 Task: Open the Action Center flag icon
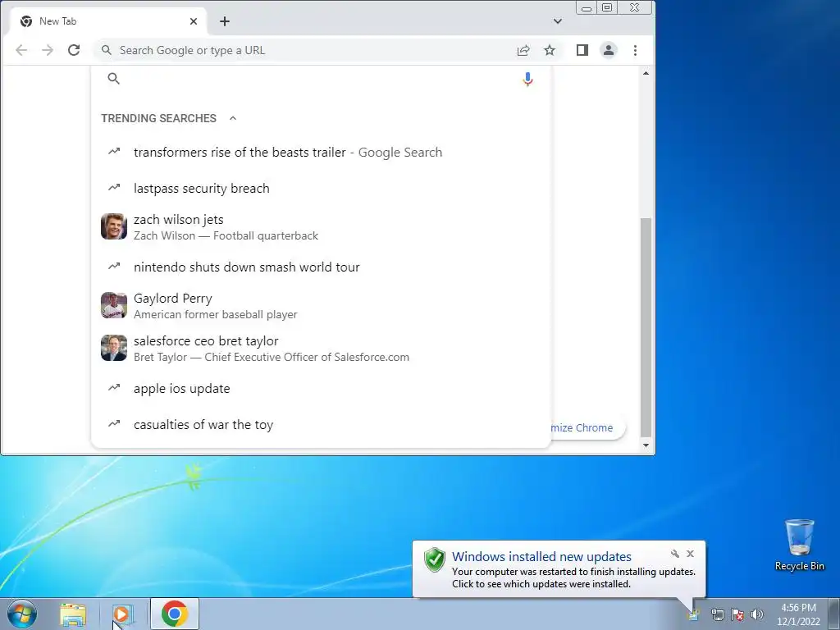click(x=737, y=614)
